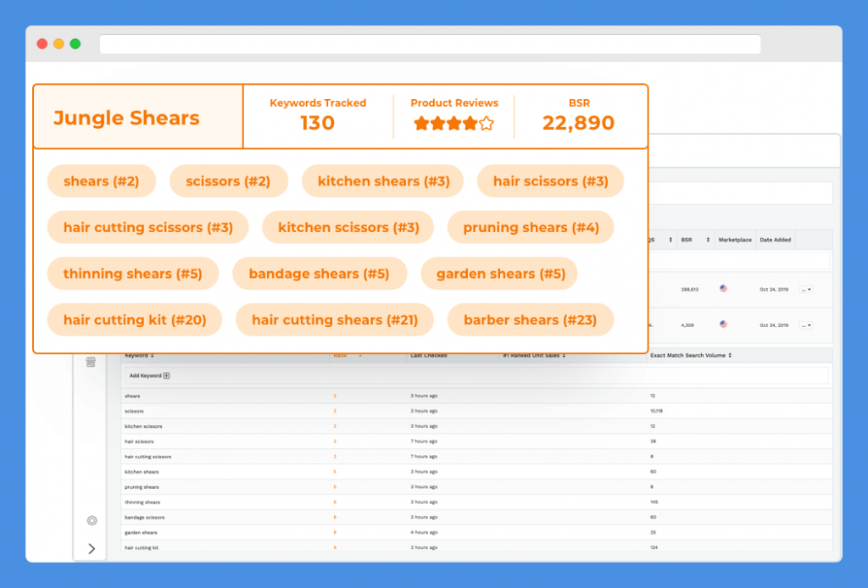Click 'kitchen shears' in the keyword table
Viewport: 868px width, 588px height.
coord(142,472)
